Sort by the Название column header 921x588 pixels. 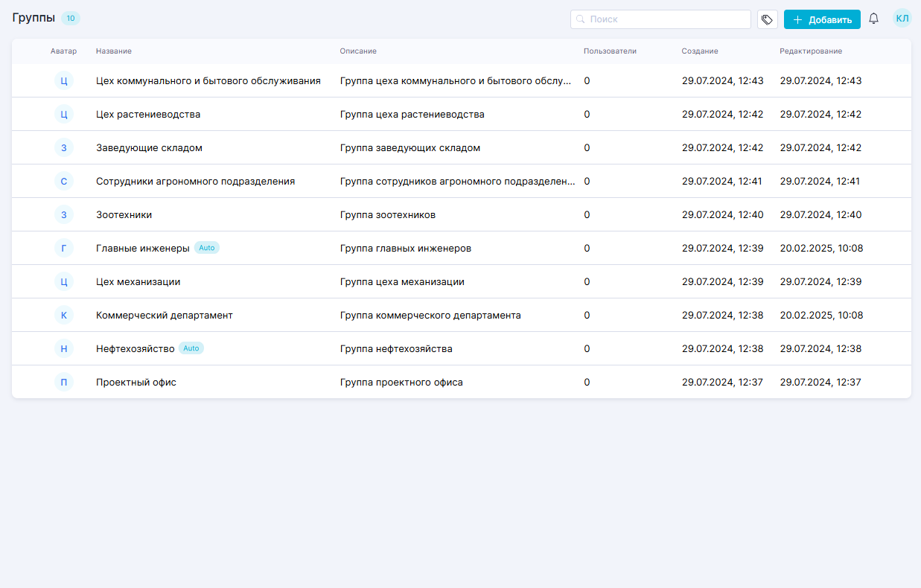[114, 51]
